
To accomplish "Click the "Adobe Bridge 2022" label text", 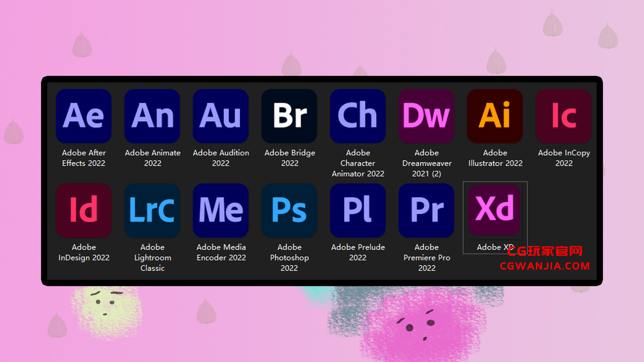I will (290, 158).
